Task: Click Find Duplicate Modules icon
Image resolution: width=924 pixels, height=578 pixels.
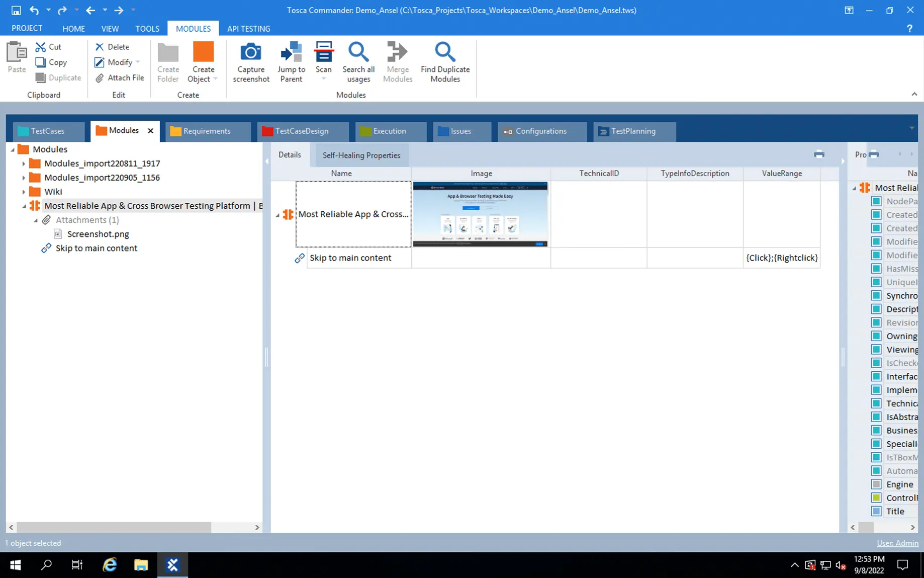Action: point(445,52)
